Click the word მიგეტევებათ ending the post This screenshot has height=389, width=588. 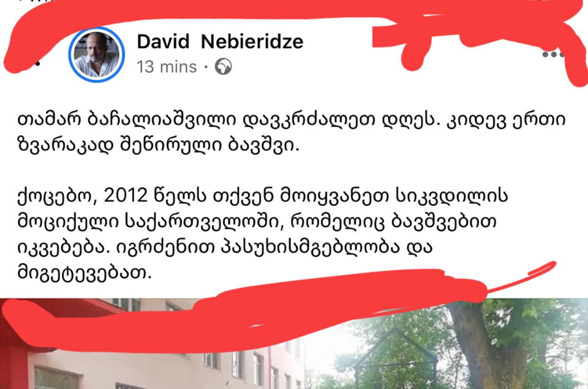[x=84, y=274]
